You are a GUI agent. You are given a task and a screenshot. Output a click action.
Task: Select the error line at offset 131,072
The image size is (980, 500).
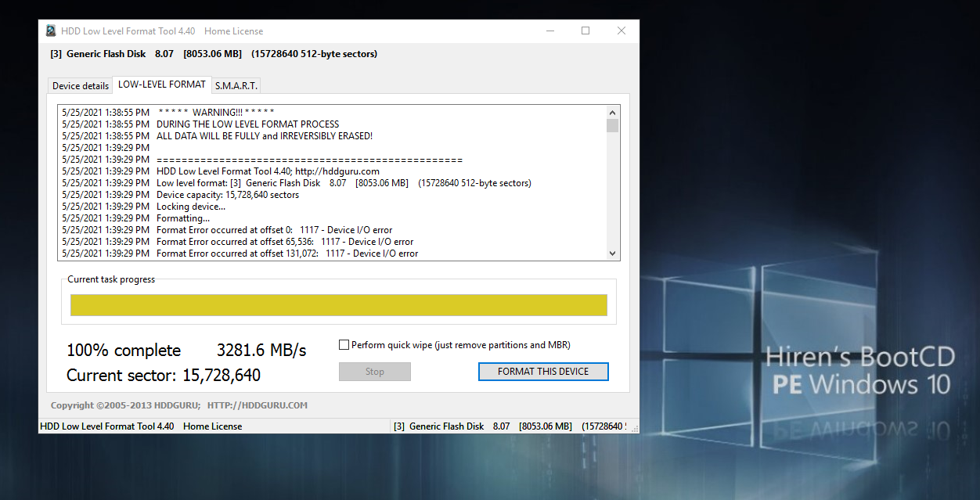(240, 254)
